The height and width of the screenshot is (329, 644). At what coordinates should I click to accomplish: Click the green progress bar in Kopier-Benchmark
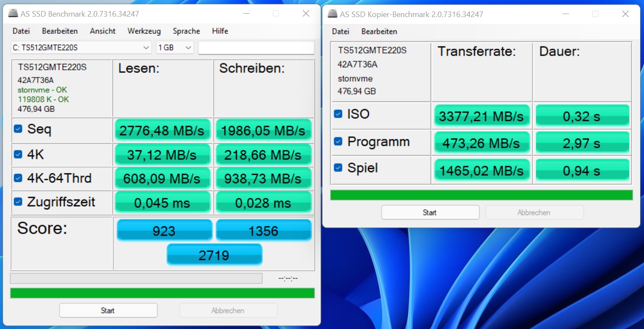482,195
